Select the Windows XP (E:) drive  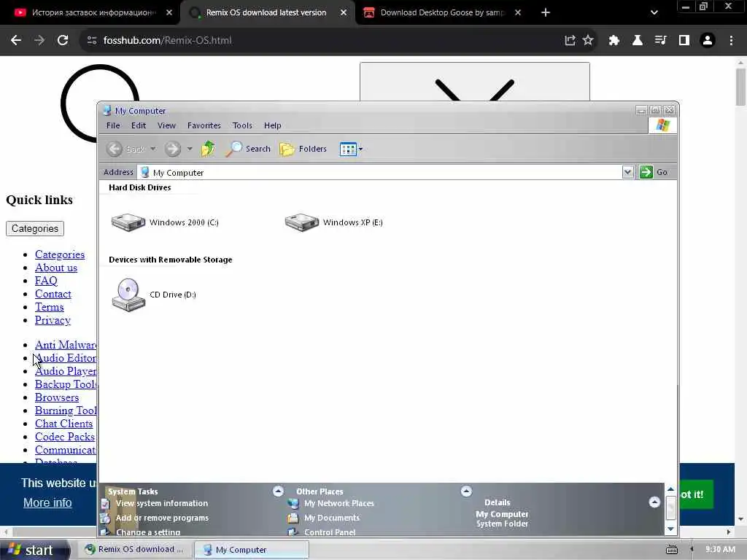tap(333, 222)
